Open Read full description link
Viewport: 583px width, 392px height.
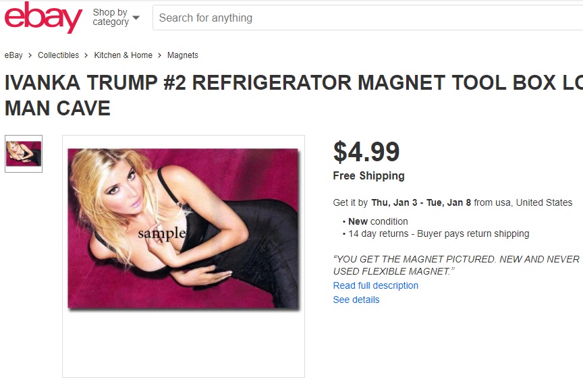click(376, 285)
